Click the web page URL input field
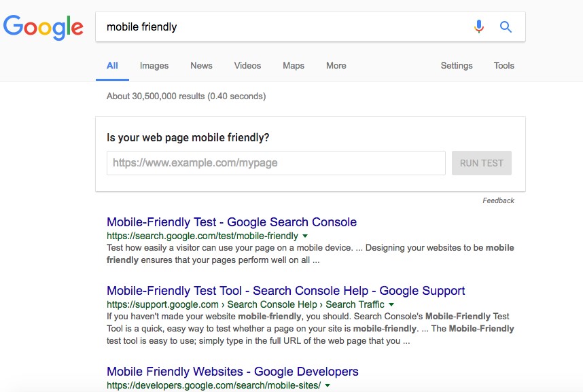The image size is (583, 392). [x=276, y=163]
